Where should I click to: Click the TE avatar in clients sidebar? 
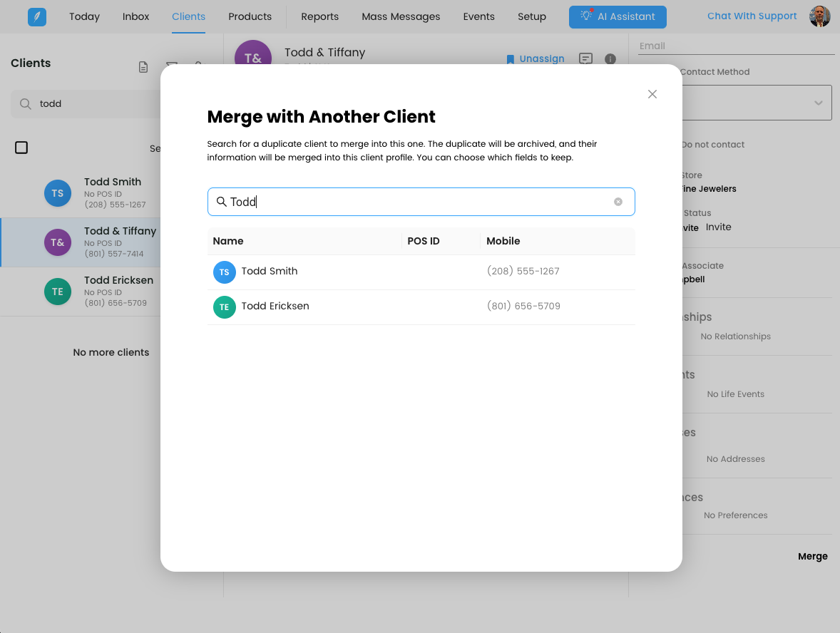[57, 292]
